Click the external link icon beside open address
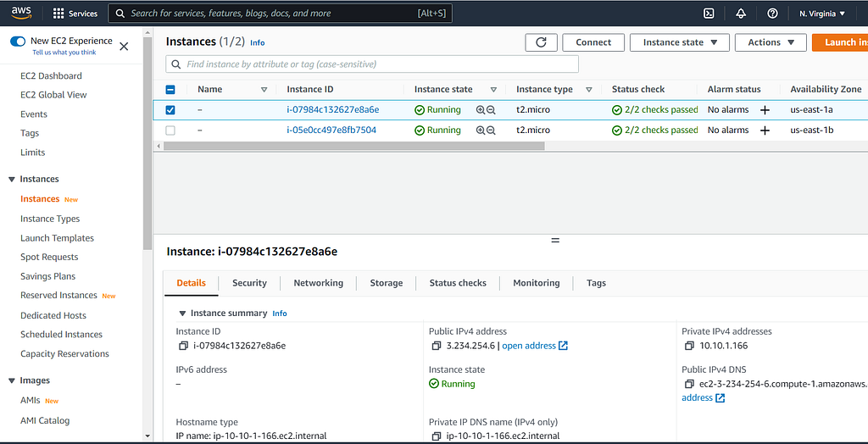868x444 pixels. point(563,346)
